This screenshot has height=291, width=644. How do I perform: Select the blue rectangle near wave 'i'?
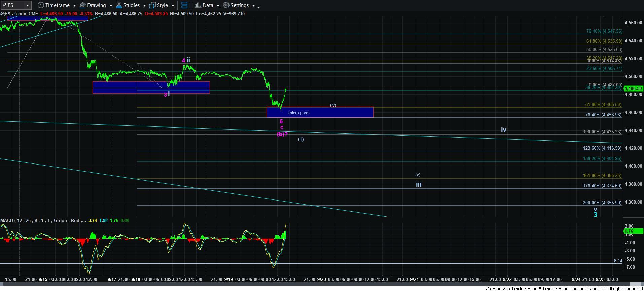click(x=151, y=87)
